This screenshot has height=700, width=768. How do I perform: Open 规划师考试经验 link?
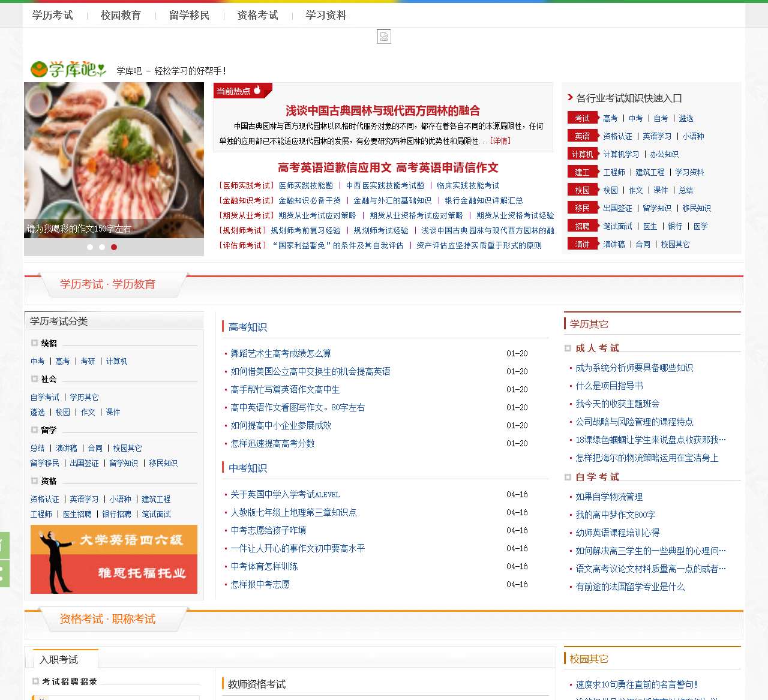tap(381, 230)
